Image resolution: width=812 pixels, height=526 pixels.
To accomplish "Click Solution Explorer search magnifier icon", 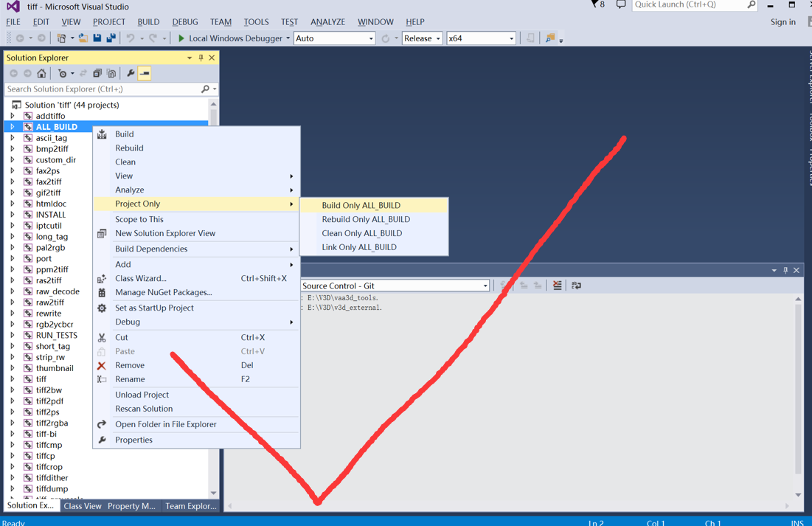I will pyautogui.click(x=205, y=89).
